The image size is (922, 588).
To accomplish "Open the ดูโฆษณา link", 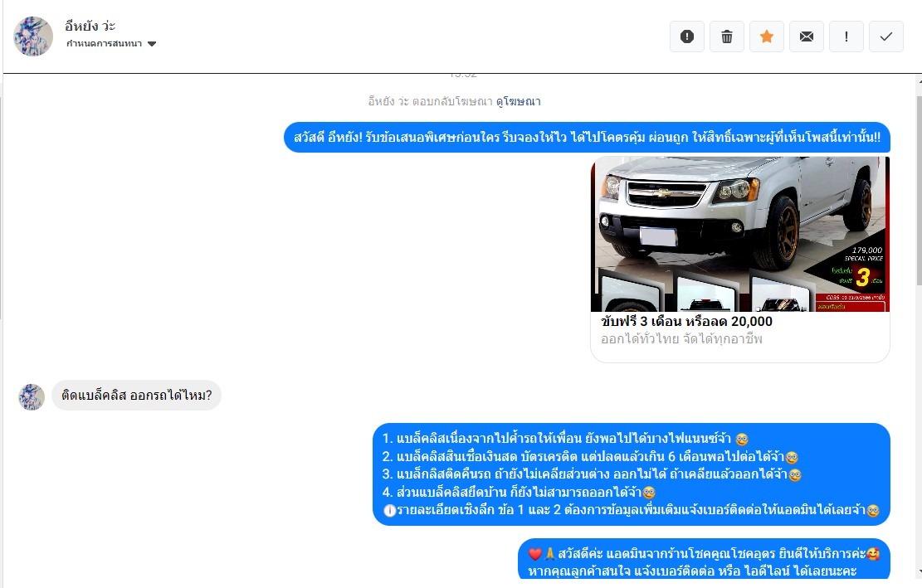I will [518, 102].
